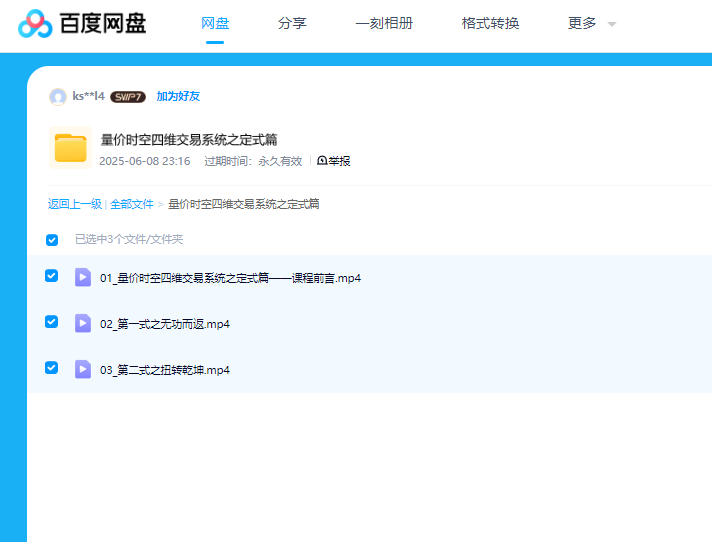Click the yellow shared folder icon

pos(71,148)
